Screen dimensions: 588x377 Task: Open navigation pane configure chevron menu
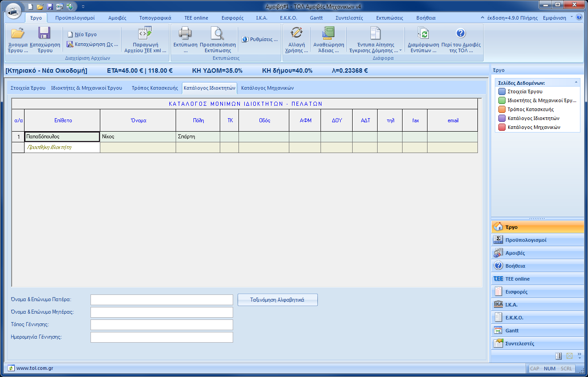click(580, 356)
